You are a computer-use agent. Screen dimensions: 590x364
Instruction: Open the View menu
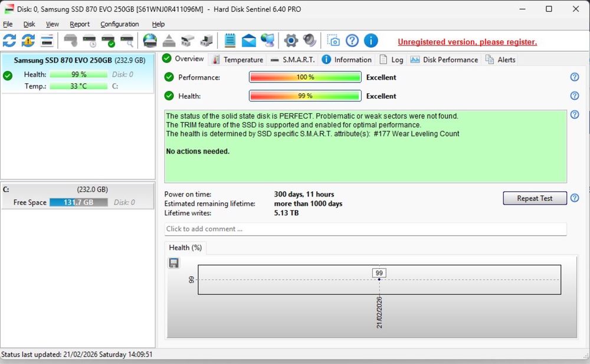click(53, 24)
